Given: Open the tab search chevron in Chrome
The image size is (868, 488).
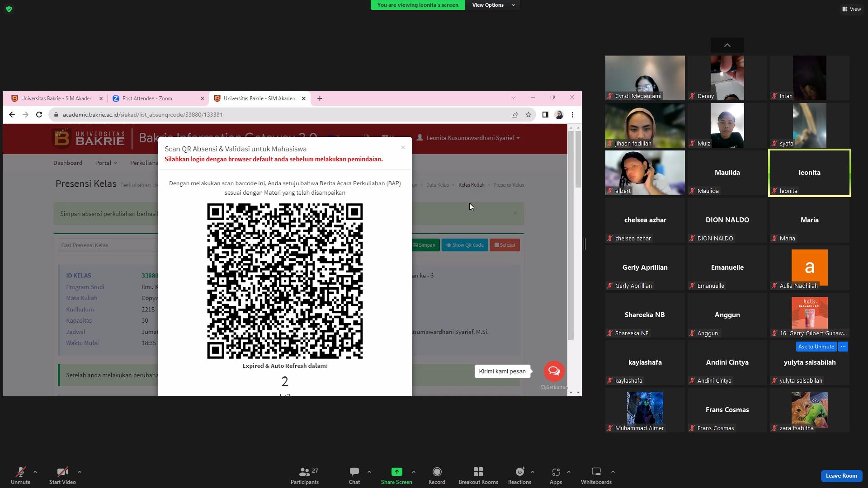Looking at the screenshot, I should (x=514, y=98).
